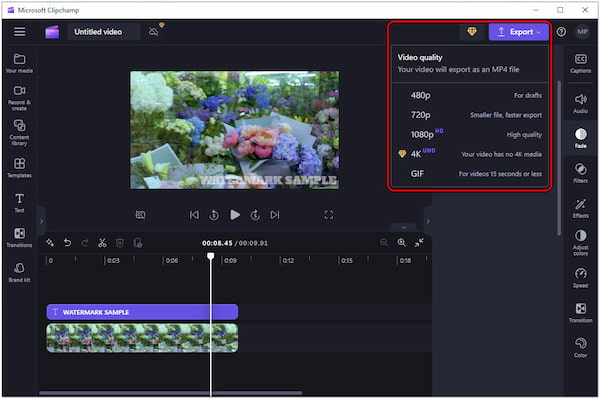Screen dimensions: 600x399
Task: Skip to the start of video
Action: click(x=194, y=215)
